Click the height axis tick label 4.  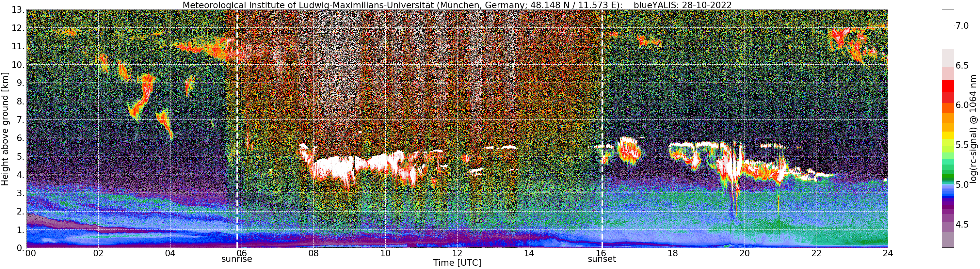pos(21,175)
